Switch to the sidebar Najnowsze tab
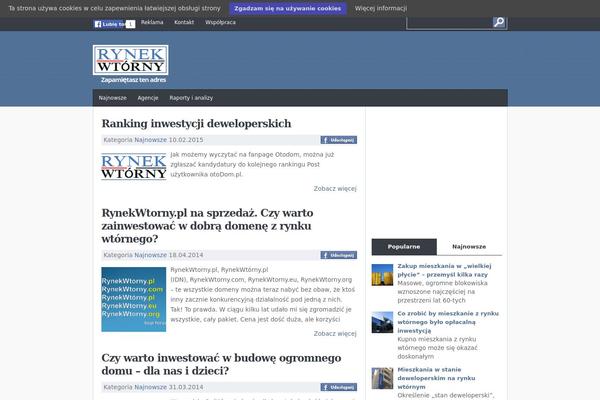 [469, 247]
